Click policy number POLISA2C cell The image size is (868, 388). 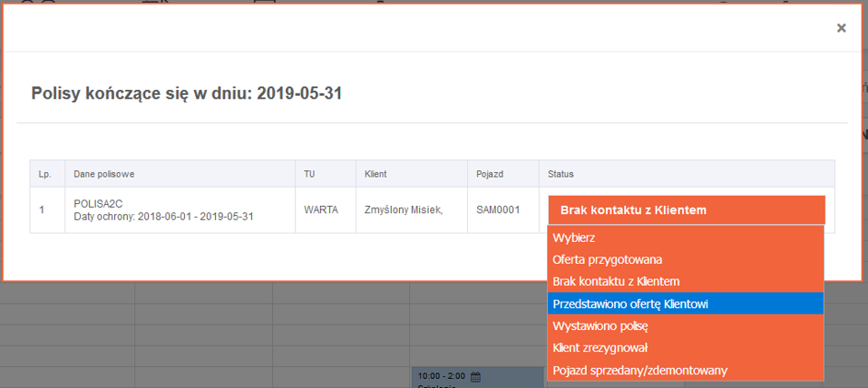tap(98, 203)
